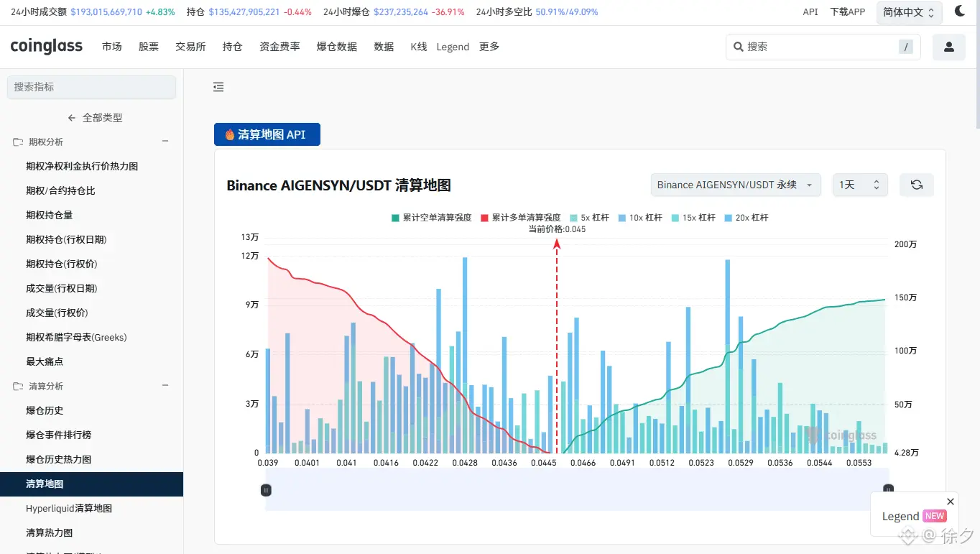
Task: Open 成交量(行权价) in sidebar
Action: pos(57,313)
